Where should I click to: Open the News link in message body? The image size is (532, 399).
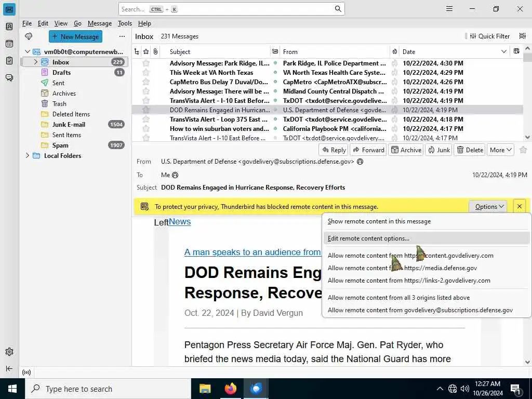(180, 221)
